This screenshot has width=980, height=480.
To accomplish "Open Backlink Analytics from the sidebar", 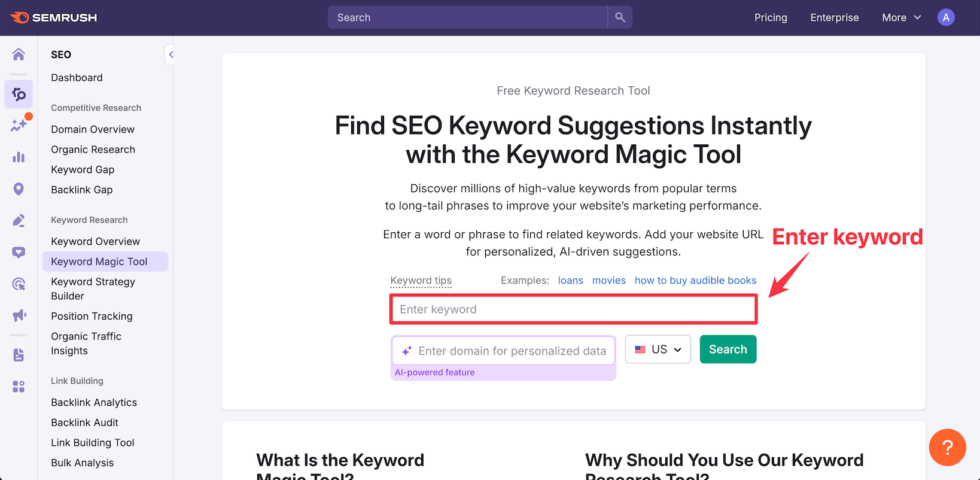I will click(x=94, y=402).
